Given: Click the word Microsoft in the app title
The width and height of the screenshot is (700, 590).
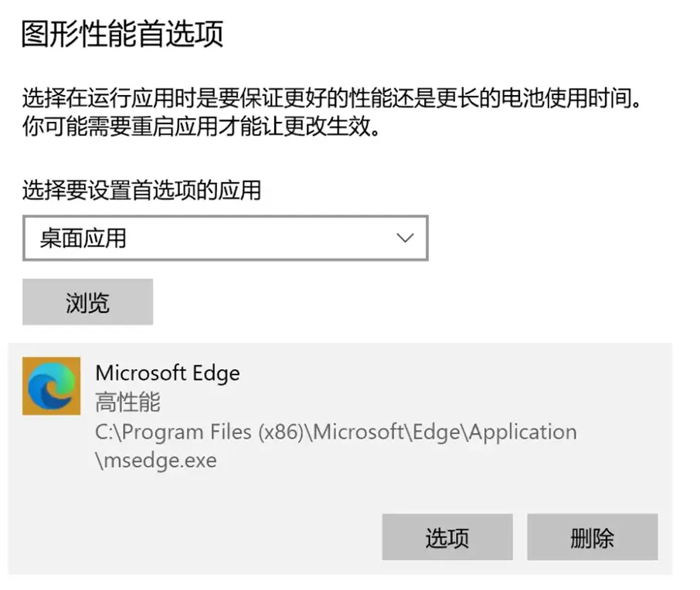Looking at the screenshot, I should (140, 373).
